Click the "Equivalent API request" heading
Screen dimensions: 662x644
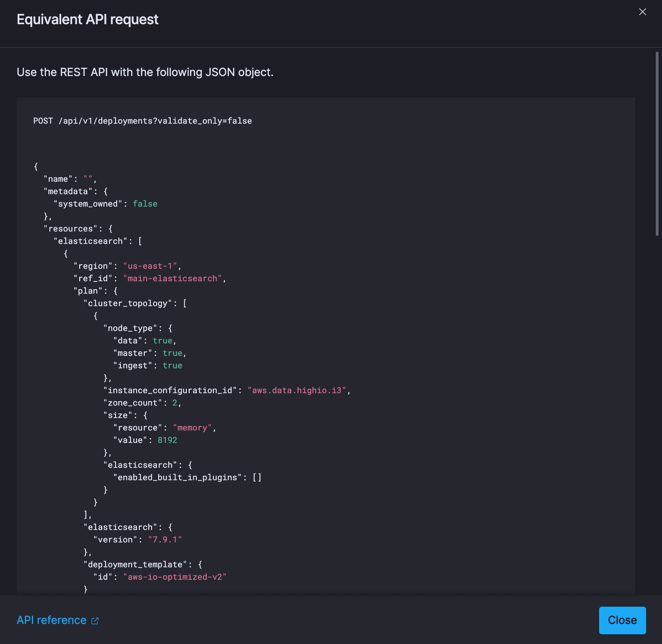click(x=87, y=19)
